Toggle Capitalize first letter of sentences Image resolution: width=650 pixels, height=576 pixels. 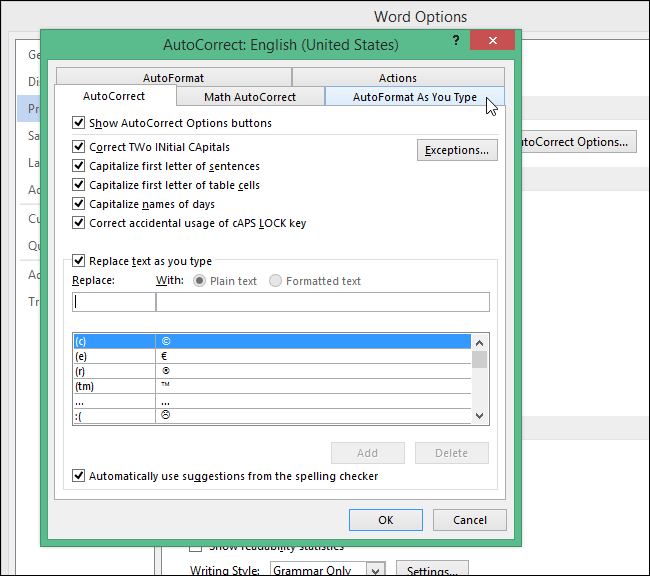78,166
